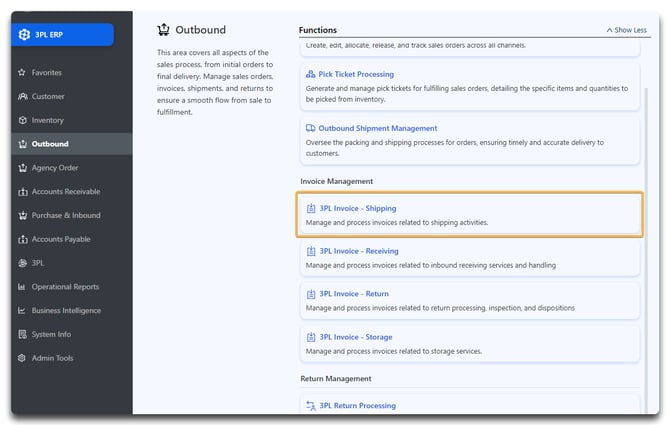Open the 3PL Invoice - Storage link
This screenshot has width=670, height=425.
pyautogui.click(x=355, y=337)
